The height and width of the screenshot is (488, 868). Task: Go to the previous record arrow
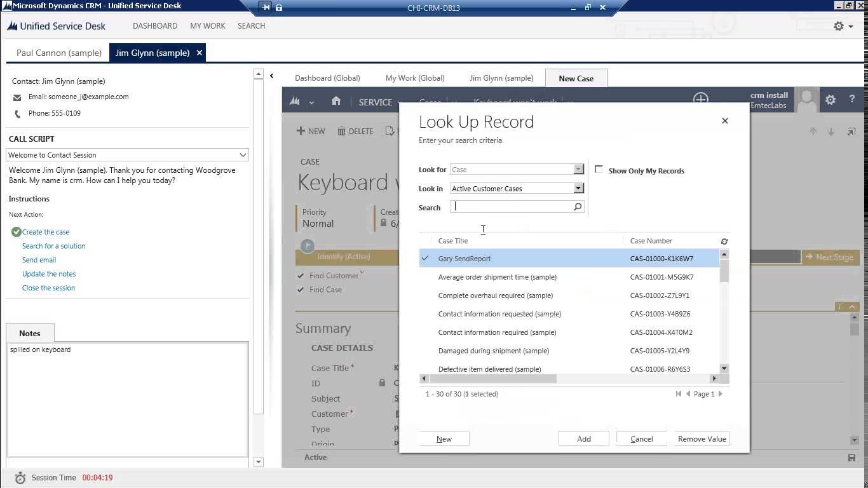[813, 132]
